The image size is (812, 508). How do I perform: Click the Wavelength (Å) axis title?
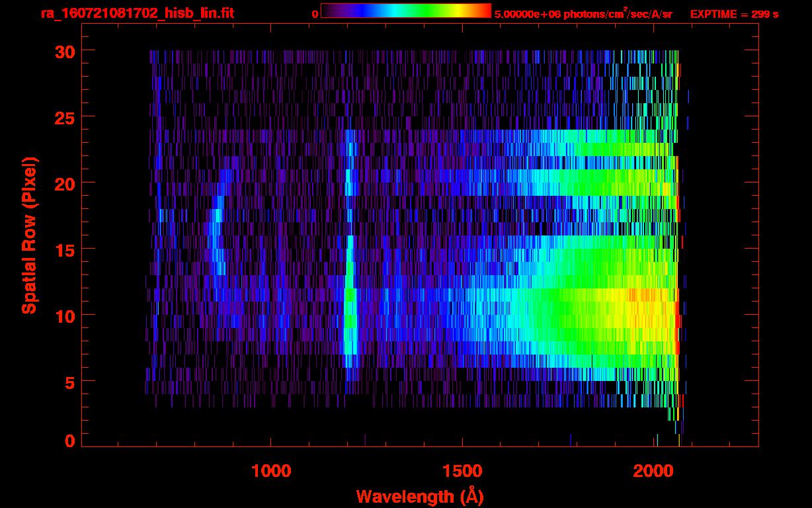pyautogui.click(x=420, y=496)
